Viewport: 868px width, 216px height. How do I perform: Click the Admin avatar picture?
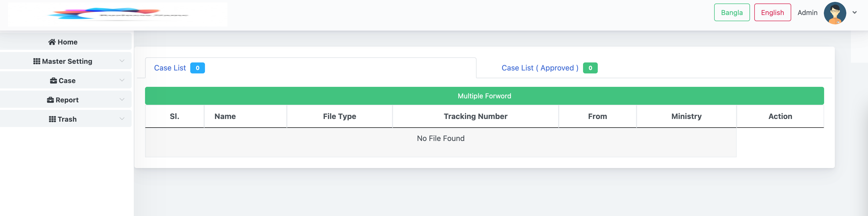click(x=835, y=13)
